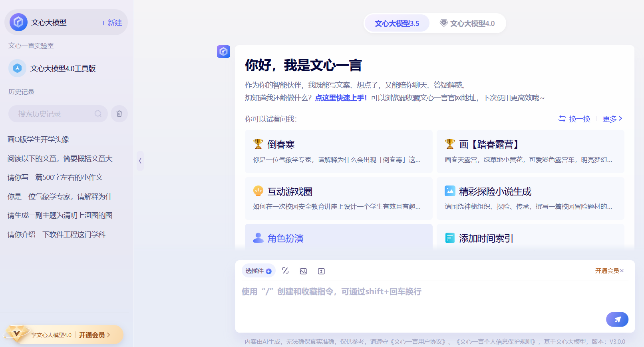Image resolution: width=644 pixels, height=347 pixels.
Task: Click the document icon on 添加时间索引 card
Action: point(450,238)
